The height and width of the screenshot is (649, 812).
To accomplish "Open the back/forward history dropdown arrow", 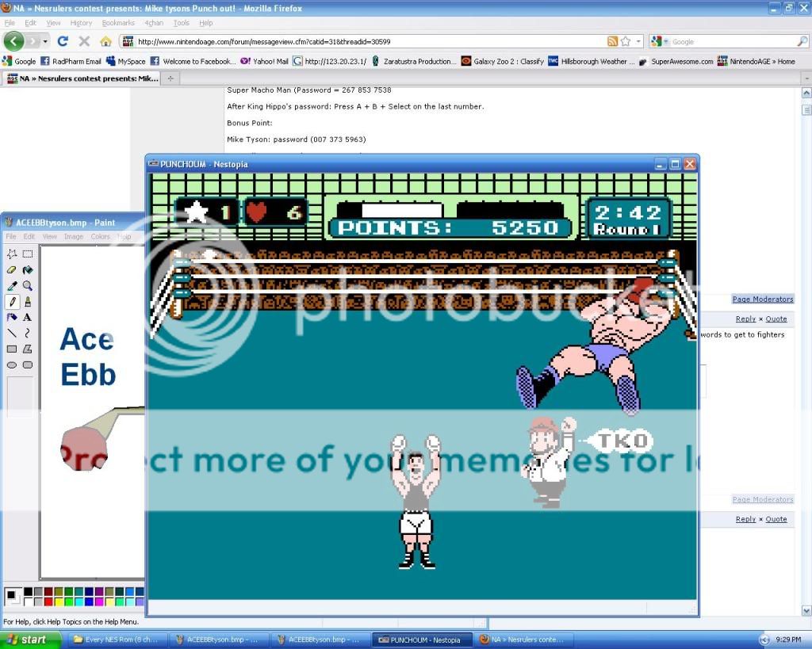I will point(45,41).
